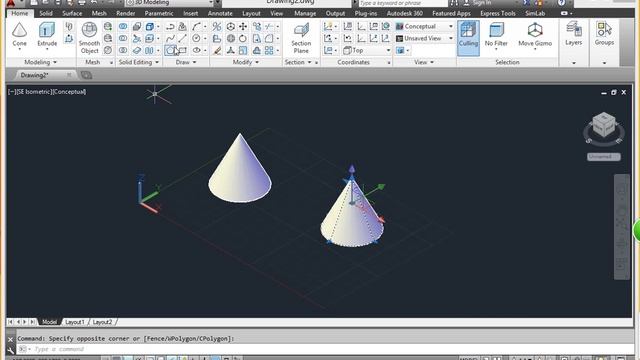Select the Circle draw tool
640x360 pixels.
point(197,38)
